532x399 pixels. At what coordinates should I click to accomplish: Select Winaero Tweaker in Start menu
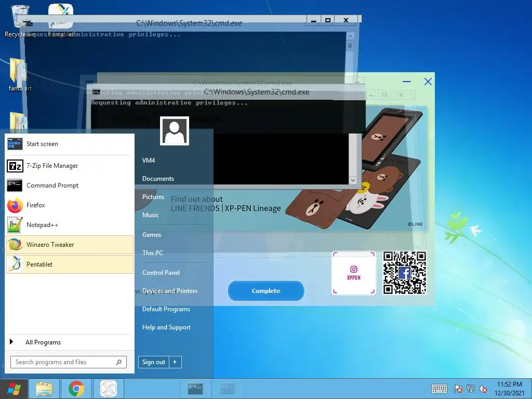pyautogui.click(x=69, y=245)
